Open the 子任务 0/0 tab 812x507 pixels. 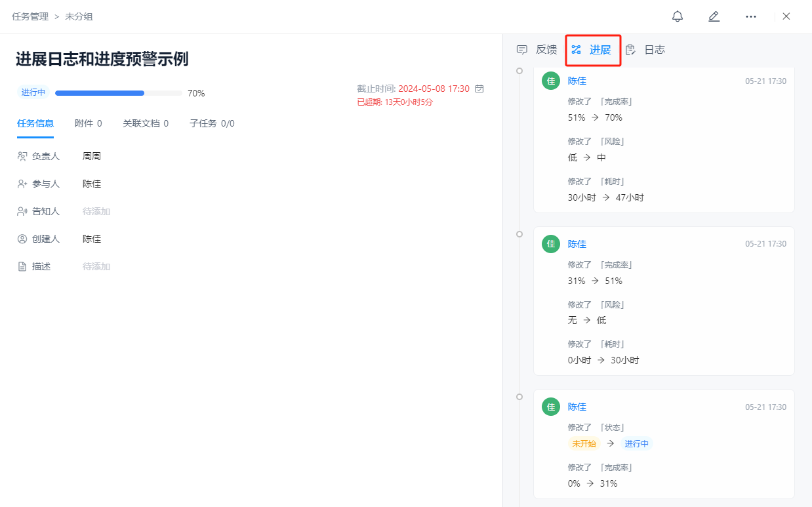[212, 123]
